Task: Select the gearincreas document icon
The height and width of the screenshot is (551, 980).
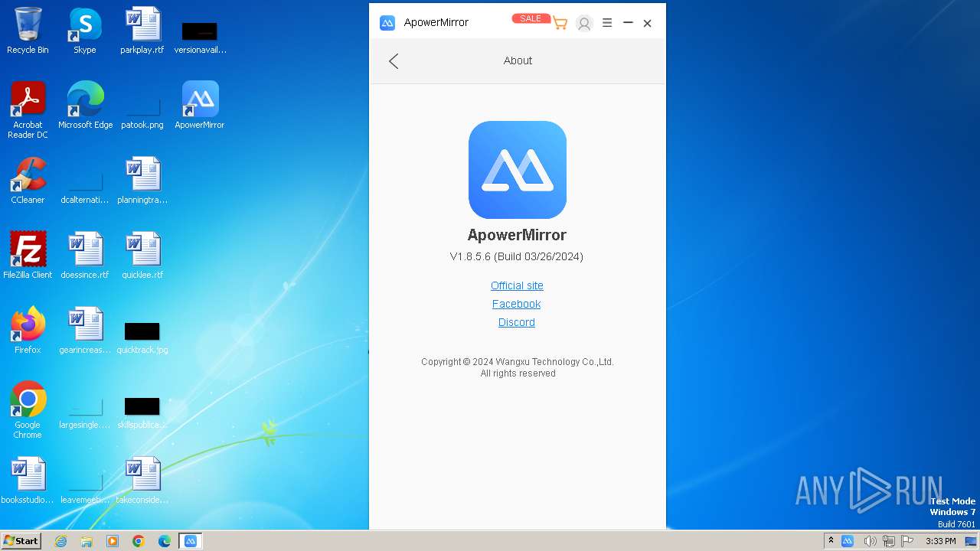Action: [85, 331]
